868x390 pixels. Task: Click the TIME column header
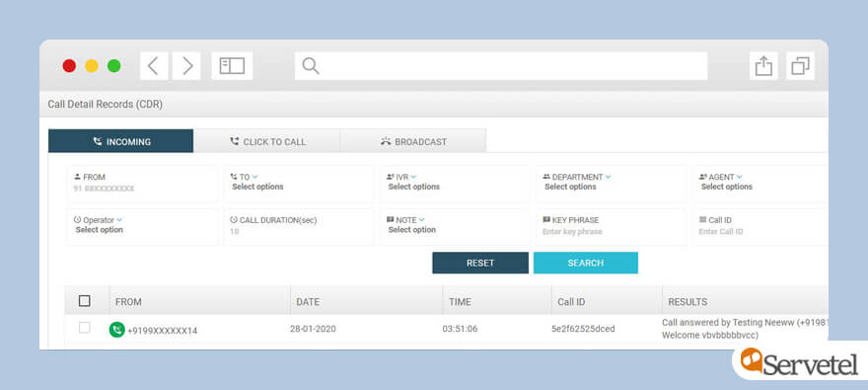(460, 302)
